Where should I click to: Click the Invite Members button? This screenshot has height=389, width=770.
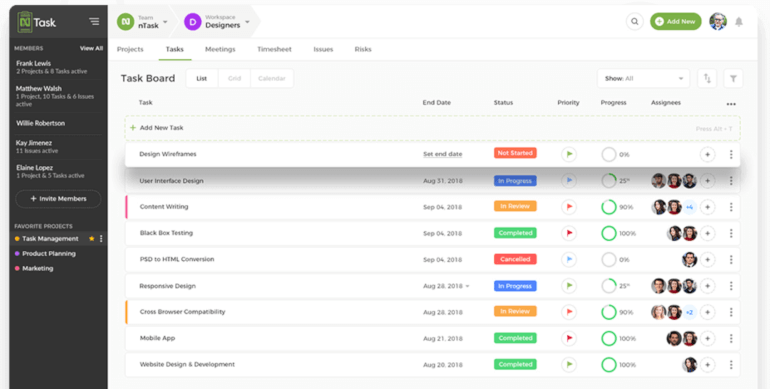tap(58, 199)
